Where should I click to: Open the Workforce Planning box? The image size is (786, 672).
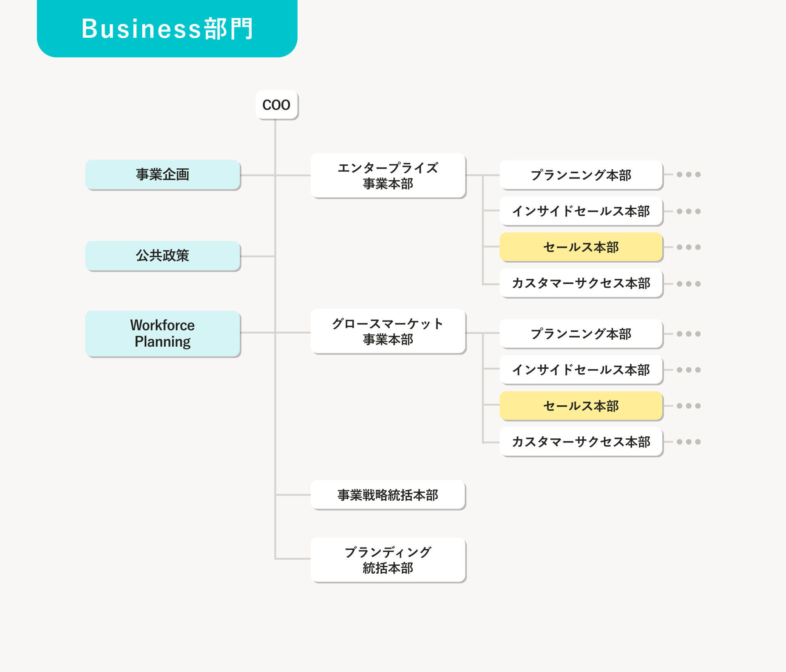pyautogui.click(x=163, y=333)
